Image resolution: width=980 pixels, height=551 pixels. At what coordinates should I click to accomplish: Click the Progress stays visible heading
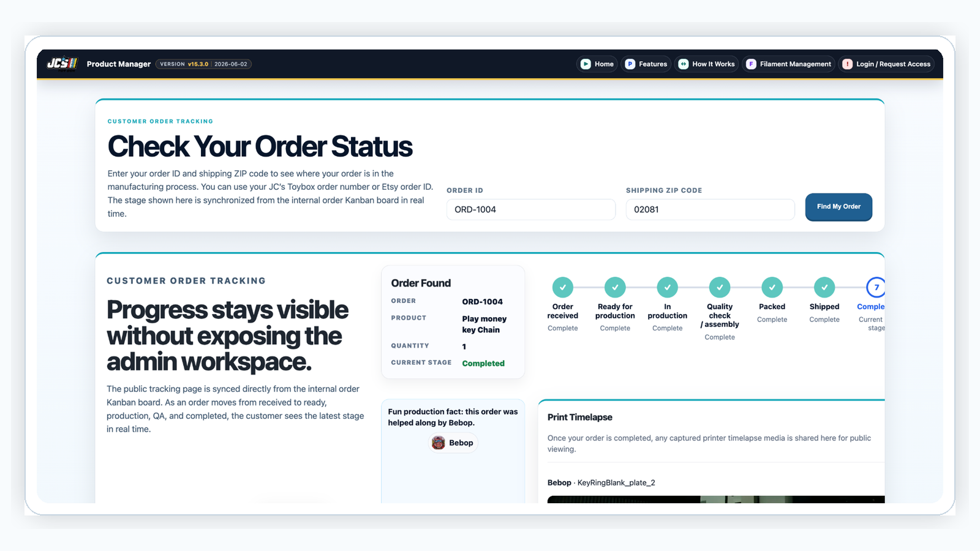228,335
